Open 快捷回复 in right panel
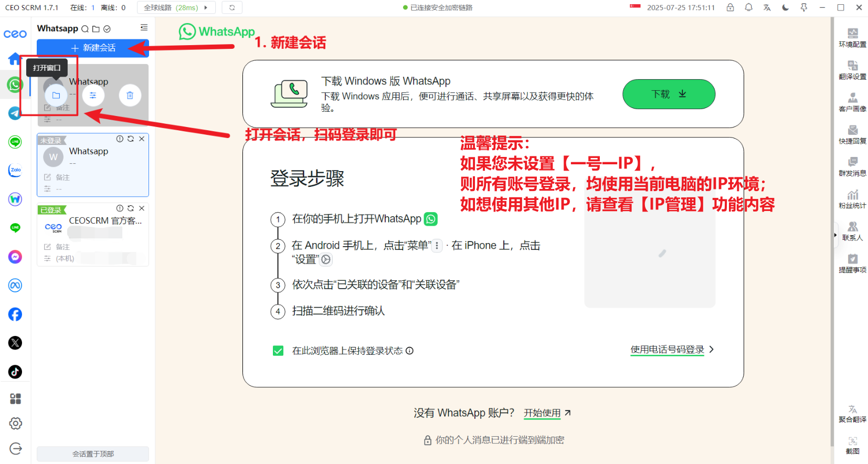Viewport: 868px width, 464px height. point(853,134)
